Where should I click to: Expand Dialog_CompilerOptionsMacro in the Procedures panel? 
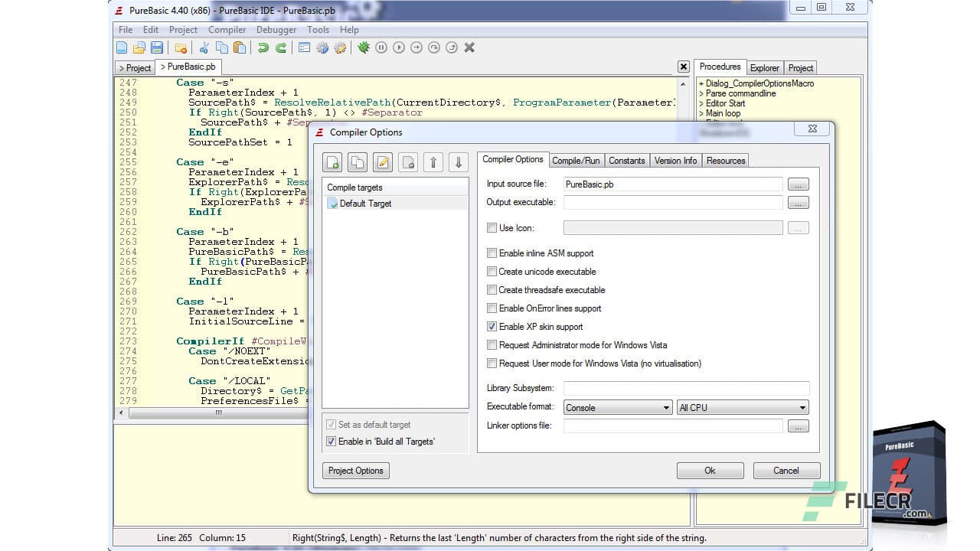tap(701, 83)
